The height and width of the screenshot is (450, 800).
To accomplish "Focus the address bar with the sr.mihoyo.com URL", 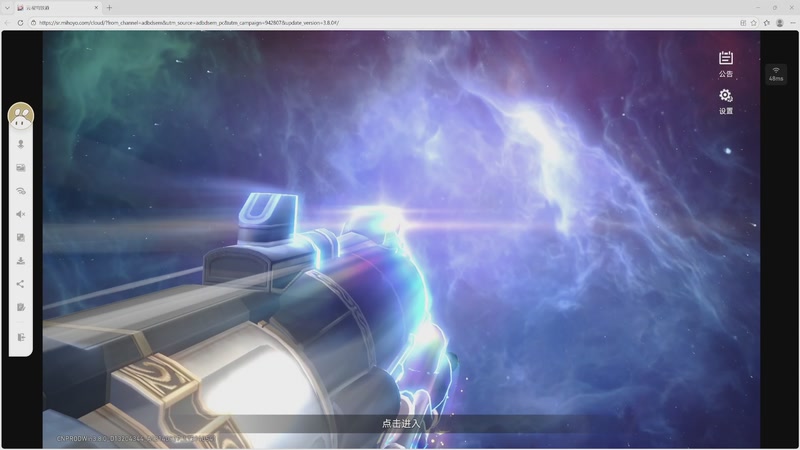I will 189,22.
